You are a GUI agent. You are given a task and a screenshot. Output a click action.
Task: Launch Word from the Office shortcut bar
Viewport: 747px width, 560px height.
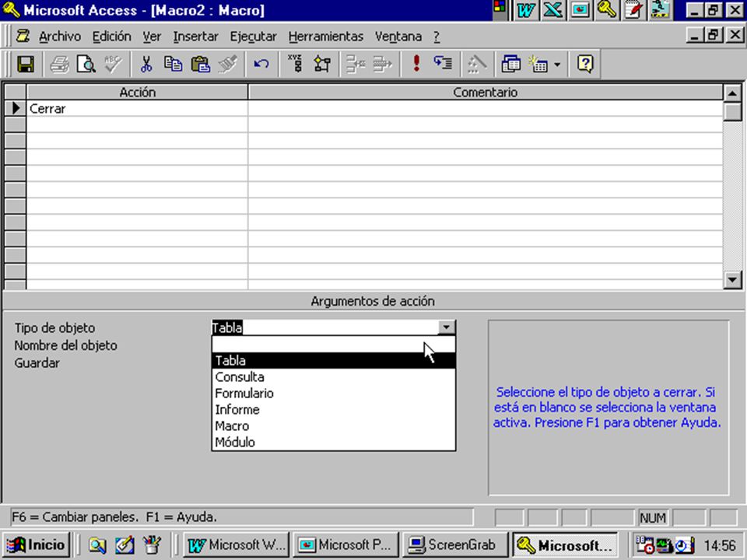[x=525, y=10]
